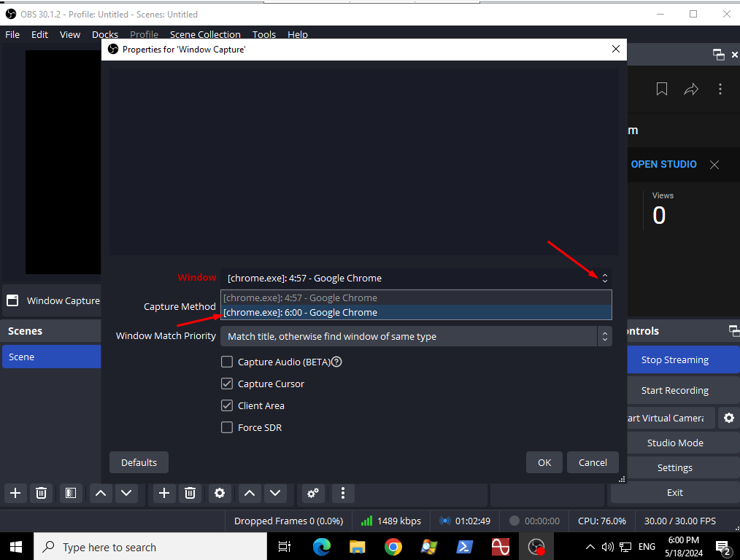This screenshot has width=740, height=560.
Task: Click the share arrow icon in the dock
Action: [691, 89]
